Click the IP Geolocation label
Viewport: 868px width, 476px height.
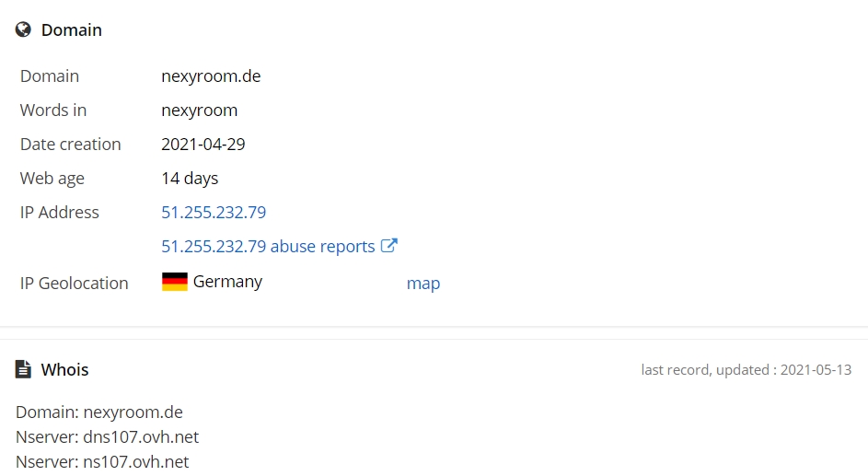pyautogui.click(x=75, y=284)
